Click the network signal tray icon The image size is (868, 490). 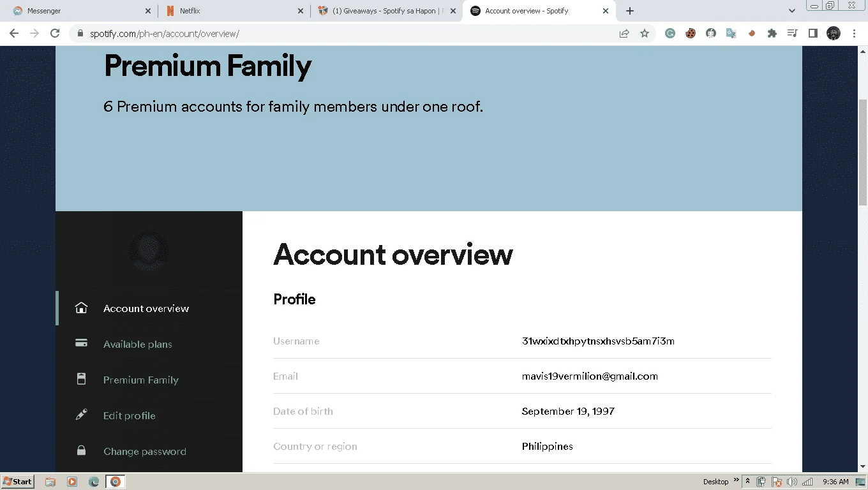click(x=807, y=482)
